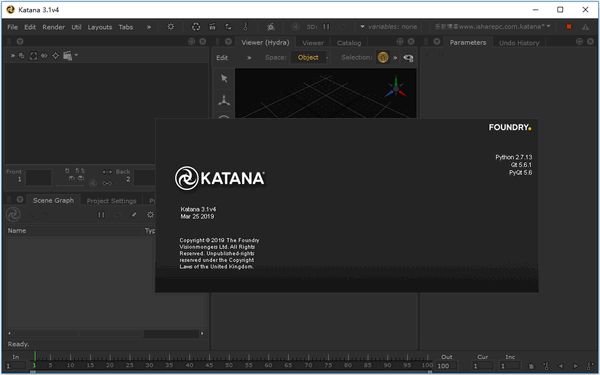The height and width of the screenshot is (375, 600).
Task: Click the yellow Selection mode icon
Action: coord(383,57)
